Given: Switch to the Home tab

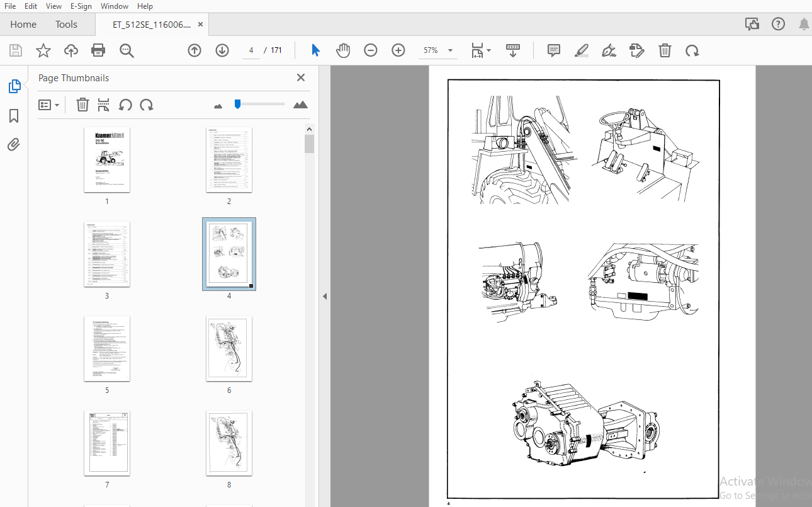Looking at the screenshot, I should (23, 25).
